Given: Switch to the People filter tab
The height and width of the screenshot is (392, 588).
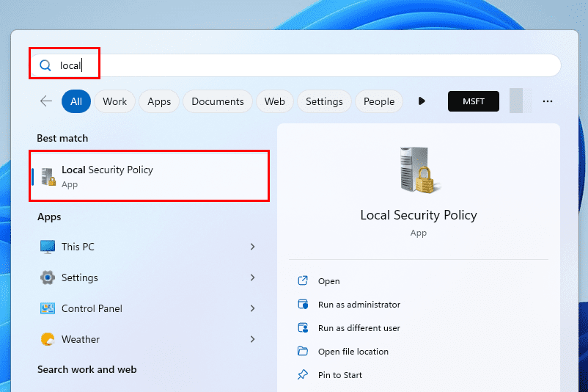Looking at the screenshot, I should pyautogui.click(x=379, y=101).
